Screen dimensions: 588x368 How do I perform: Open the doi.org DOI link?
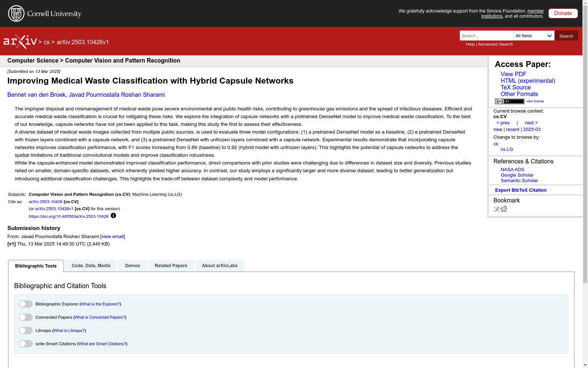pyautogui.click(x=69, y=216)
